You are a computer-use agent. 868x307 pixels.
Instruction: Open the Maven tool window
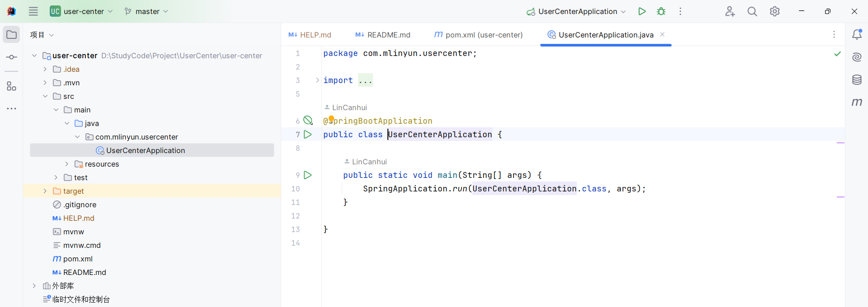click(x=857, y=102)
